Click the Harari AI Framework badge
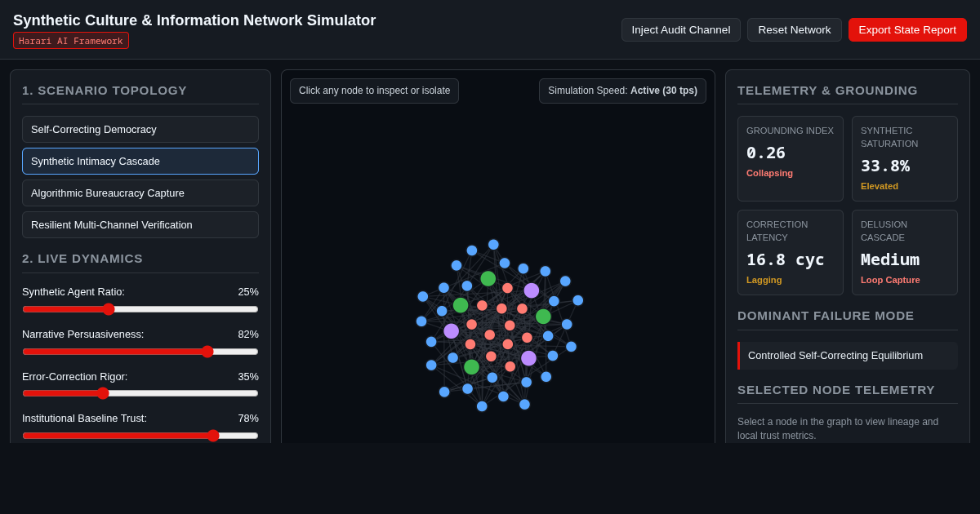The image size is (980, 514). (x=71, y=41)
